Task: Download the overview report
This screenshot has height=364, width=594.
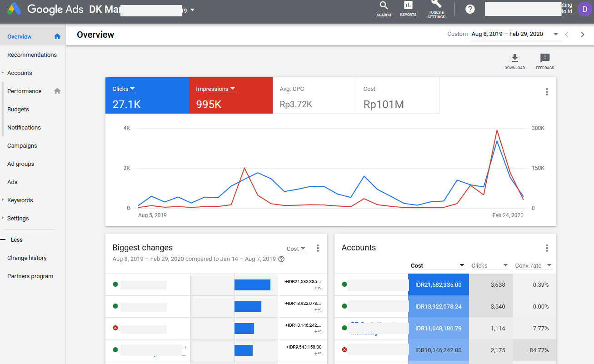Action: click(x=514, y=61)
